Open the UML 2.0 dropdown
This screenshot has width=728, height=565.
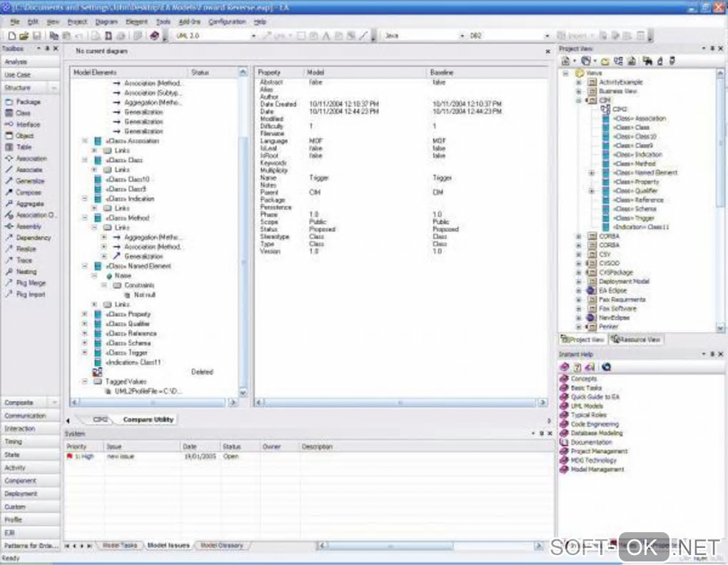pyautogui.click(x=253, y=36)
